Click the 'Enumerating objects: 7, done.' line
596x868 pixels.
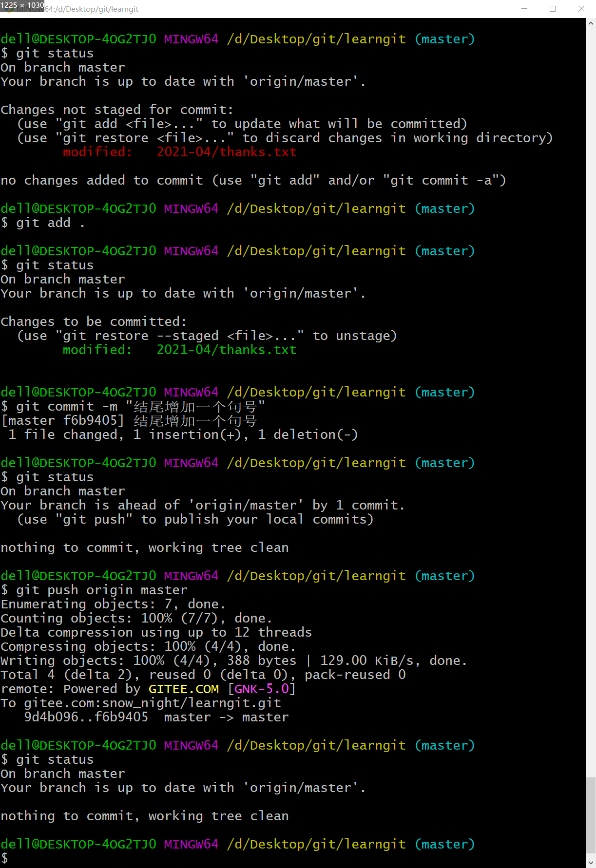pyautogui.click(x=113, y=604)
